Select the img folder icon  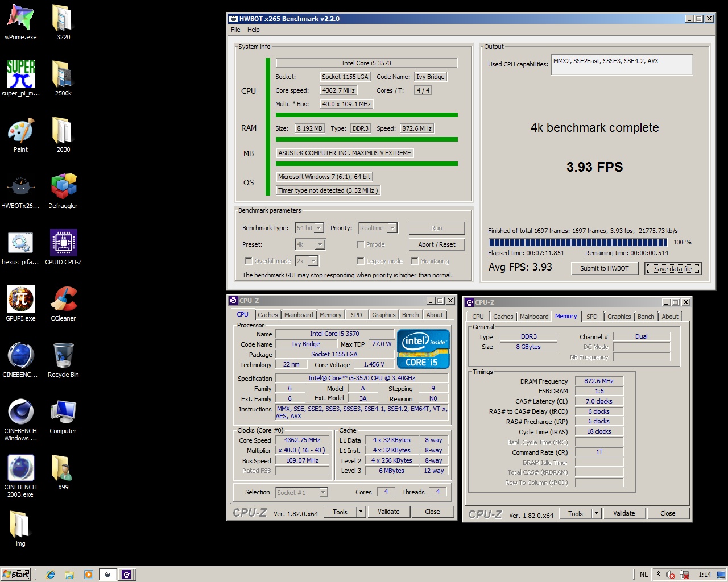tap(20, 529)
